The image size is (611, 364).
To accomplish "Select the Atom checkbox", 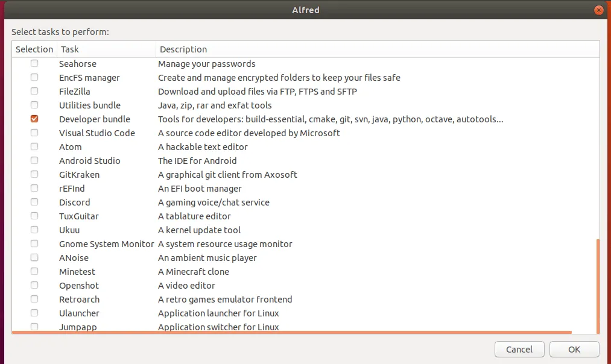I will [x=34, y=146].
